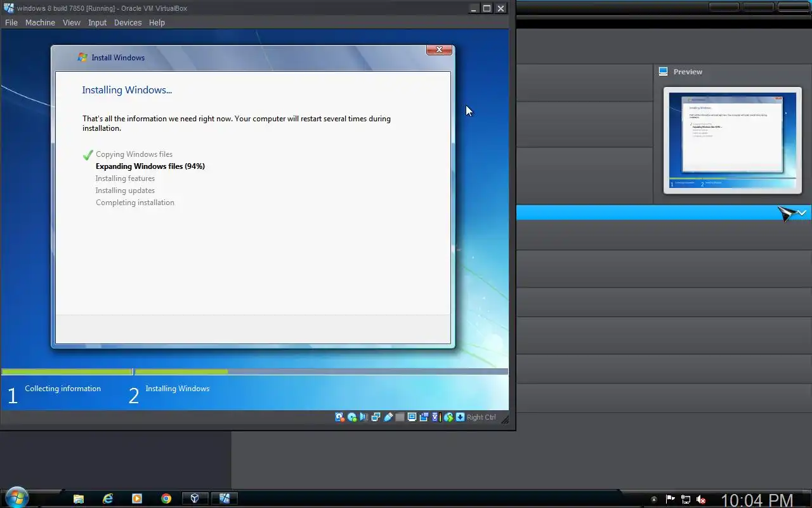The image size is (812, 508).
Task: Open the View menu
Action: [x=72, y=22]
